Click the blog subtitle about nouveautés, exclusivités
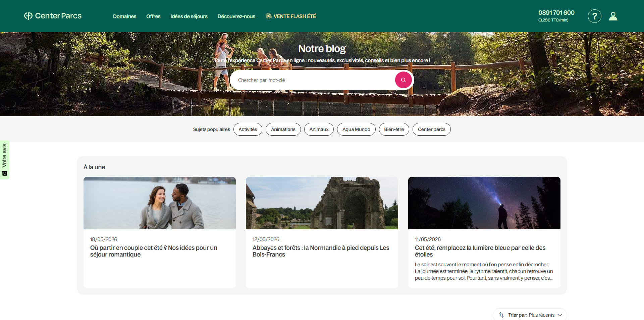 [x=322, y=60]
